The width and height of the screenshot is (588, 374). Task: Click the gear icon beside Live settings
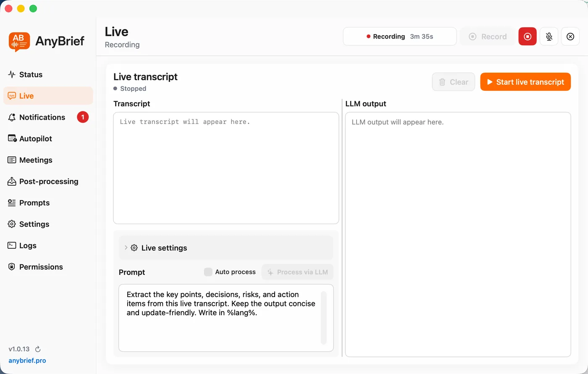pos(134,248)
